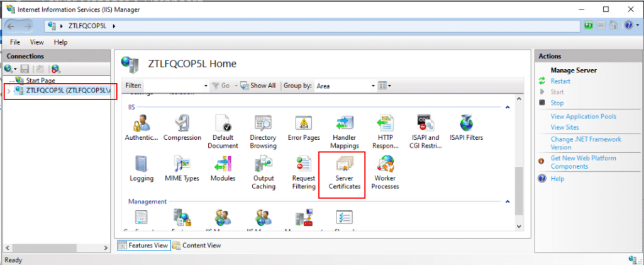Click the Show All button
The image size is (644, 265).
pos(258,86)
